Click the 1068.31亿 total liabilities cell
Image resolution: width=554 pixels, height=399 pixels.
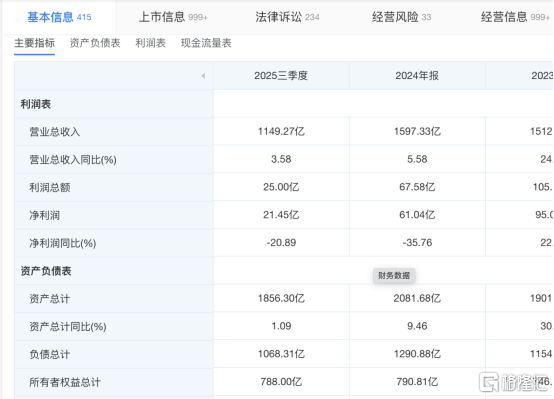(x=281, y=354)
